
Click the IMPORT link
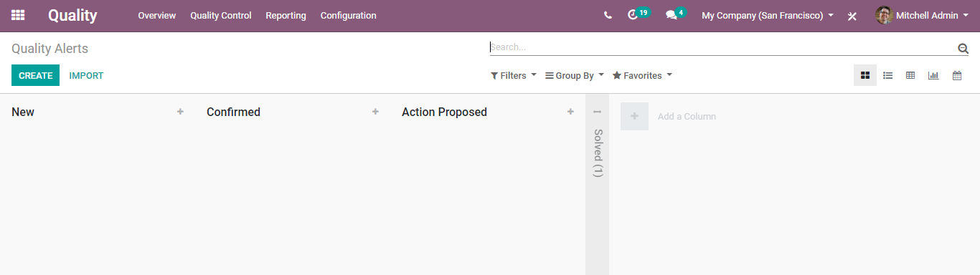coord(86,75)
